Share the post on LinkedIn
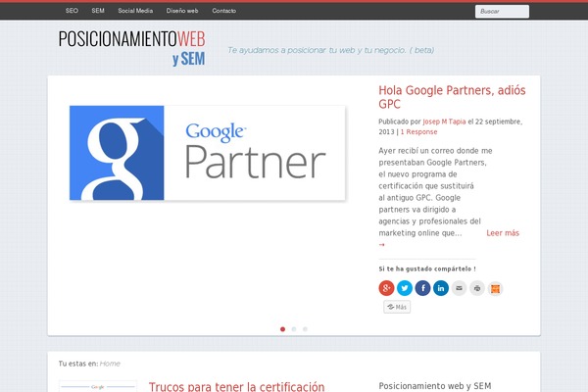588x392 pixels. (441, 288)
